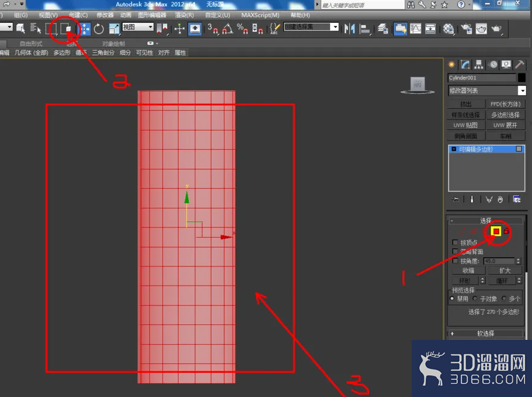Switch to Utilities command panel
This screenshot has width=532, height=397.
519,64
